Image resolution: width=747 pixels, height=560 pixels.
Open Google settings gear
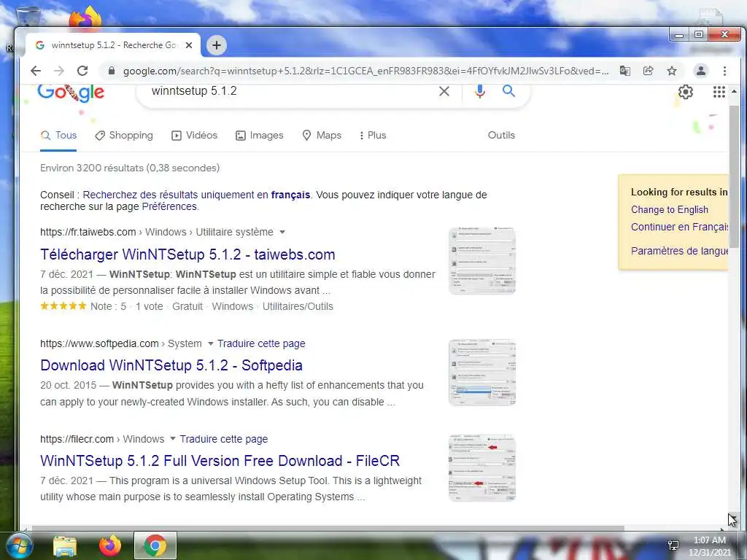686,92
